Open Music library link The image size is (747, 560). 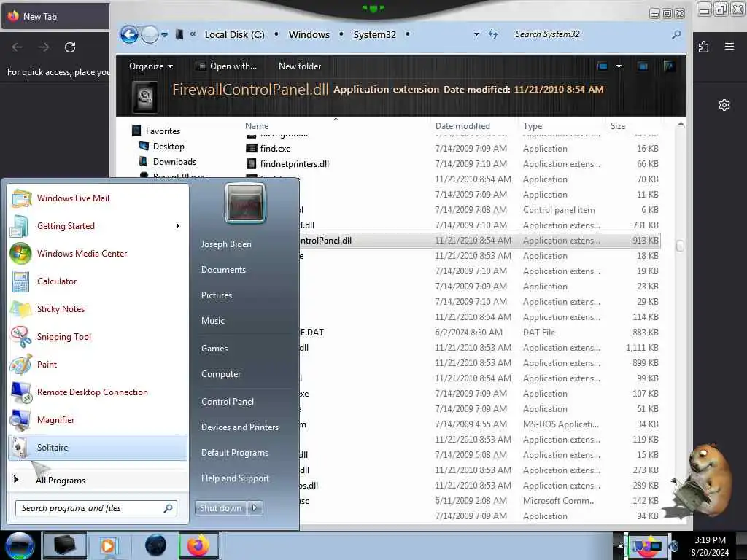212,321
